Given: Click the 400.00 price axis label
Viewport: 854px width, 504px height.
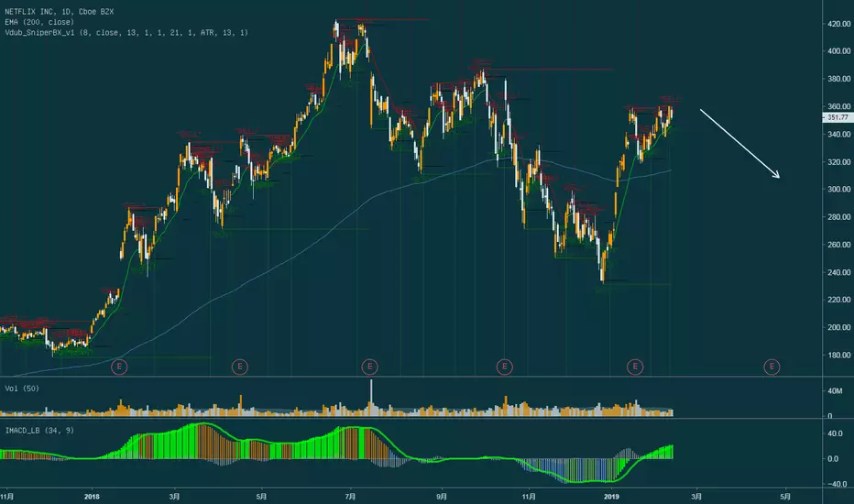Looking at the screenshot, I should pos(838,51).
